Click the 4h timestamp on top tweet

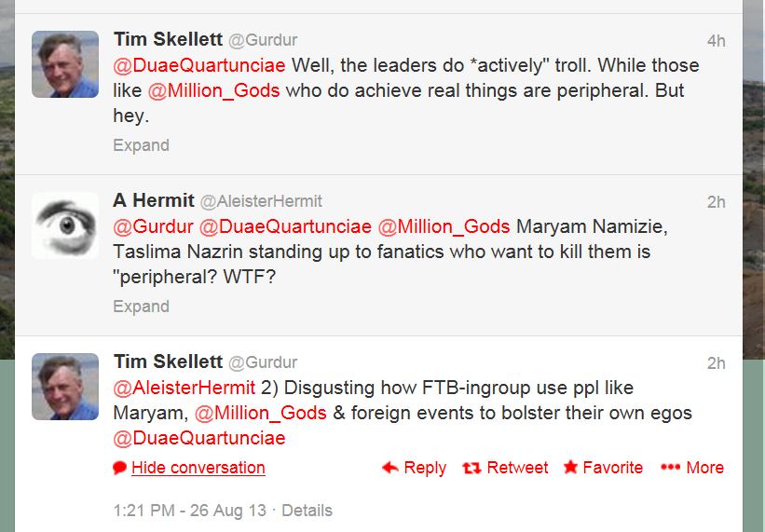coord(716,41)
